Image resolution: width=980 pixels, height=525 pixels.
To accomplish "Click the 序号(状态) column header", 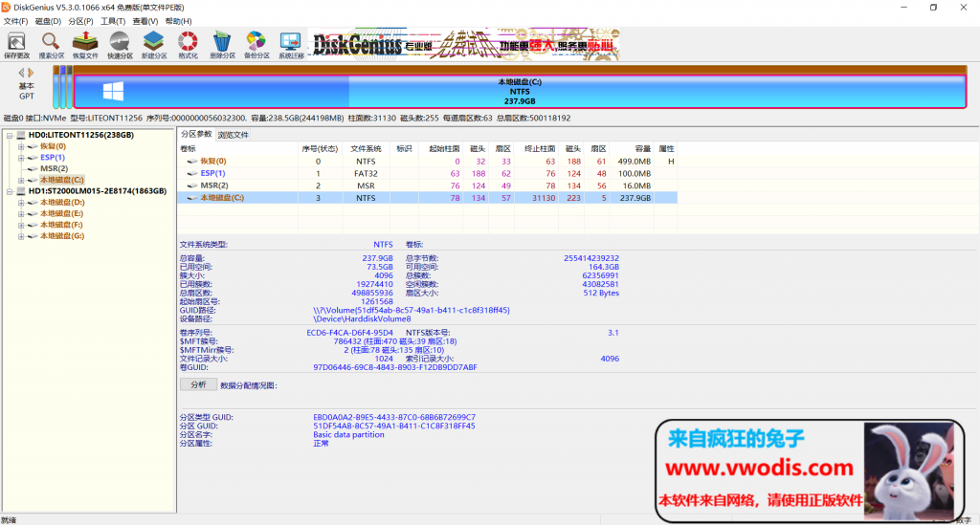I will point(320,148).
